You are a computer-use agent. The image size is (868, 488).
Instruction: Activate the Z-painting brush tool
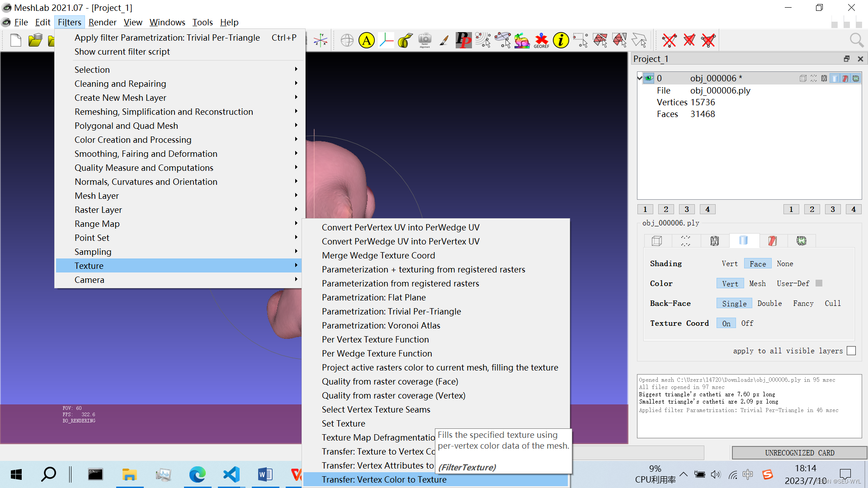[444, 40]
